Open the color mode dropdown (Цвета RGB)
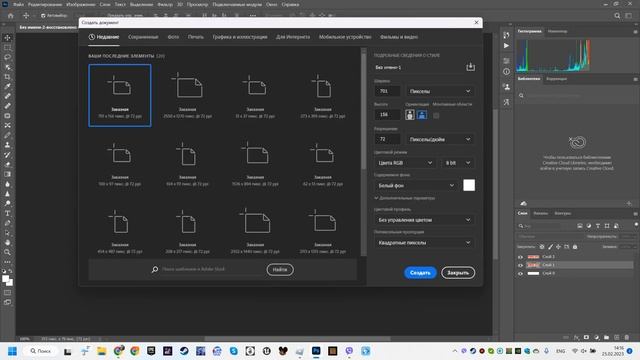Screen dimensions: 640x360 [404, 163]
